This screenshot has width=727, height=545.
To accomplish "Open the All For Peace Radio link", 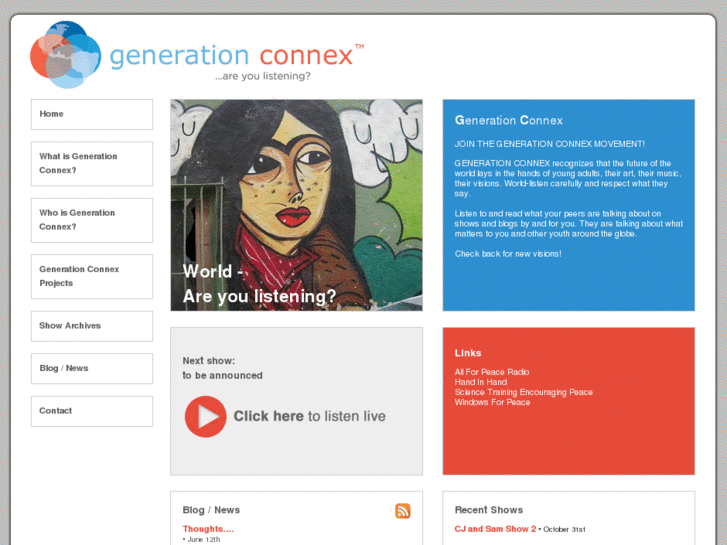I will point(491,372).
